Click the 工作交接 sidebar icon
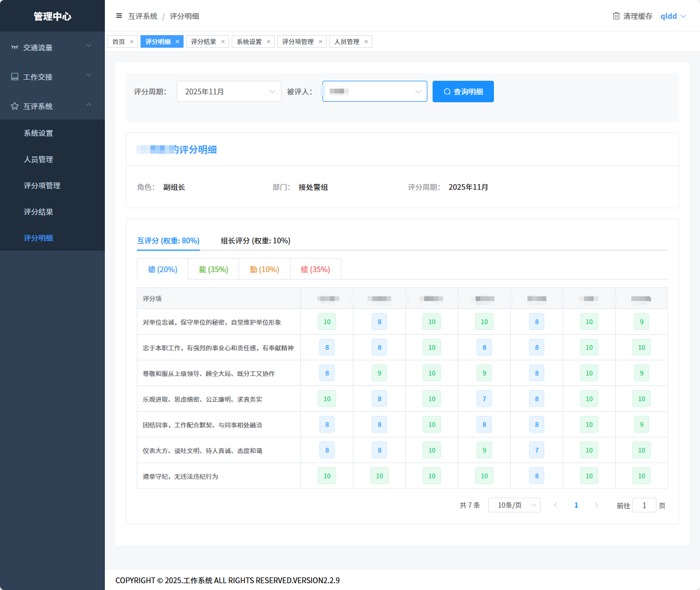 point(15,77)
